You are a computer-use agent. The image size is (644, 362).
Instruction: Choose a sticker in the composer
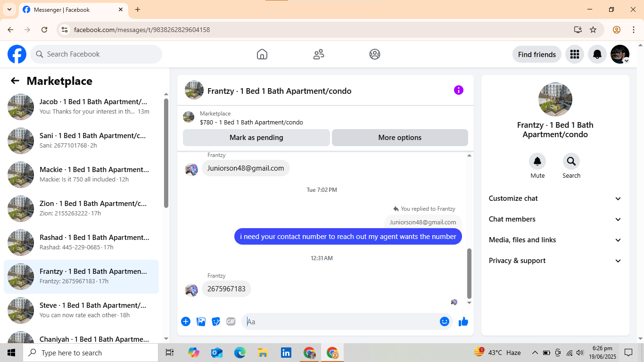coord(216,321)
